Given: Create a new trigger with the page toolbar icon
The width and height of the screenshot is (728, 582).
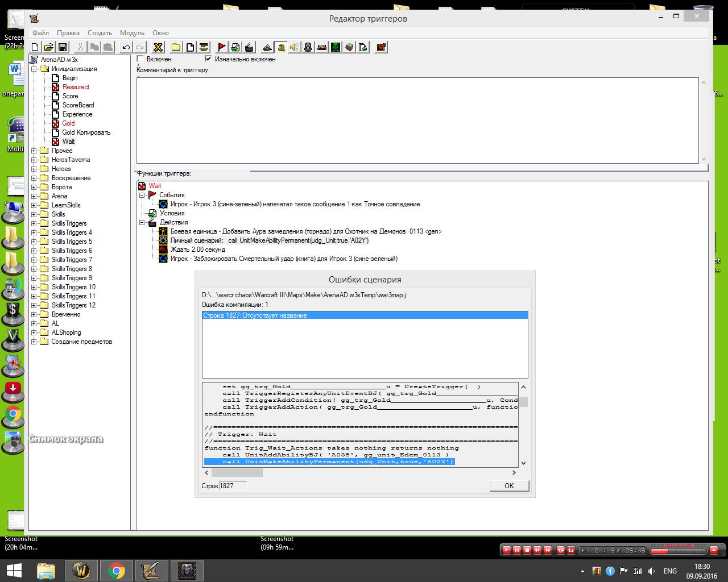Looking at the screenshot, I should pos(190,47).
